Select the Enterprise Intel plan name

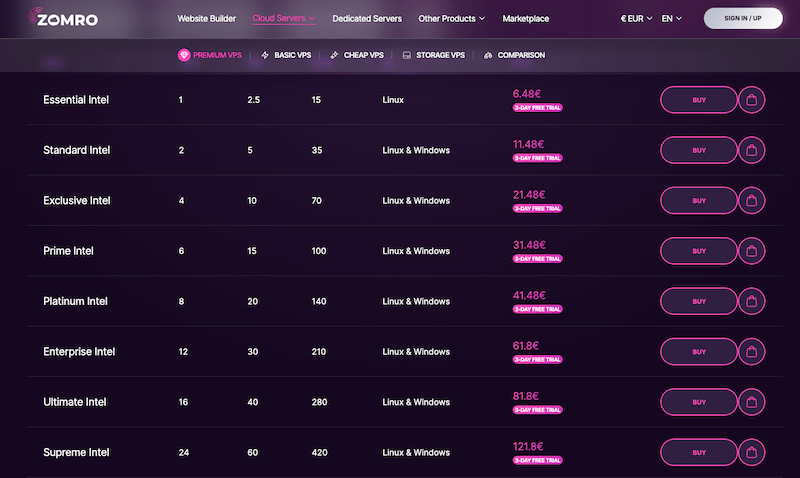79,352
